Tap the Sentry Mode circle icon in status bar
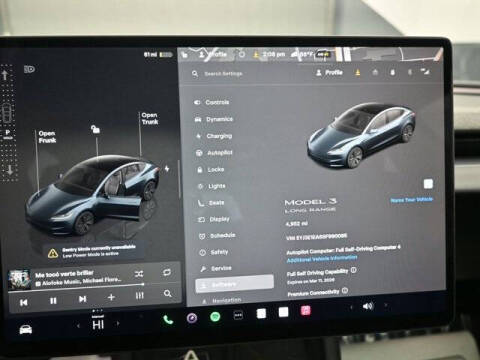Screen dimensions: 480x360 coord(242,54)
